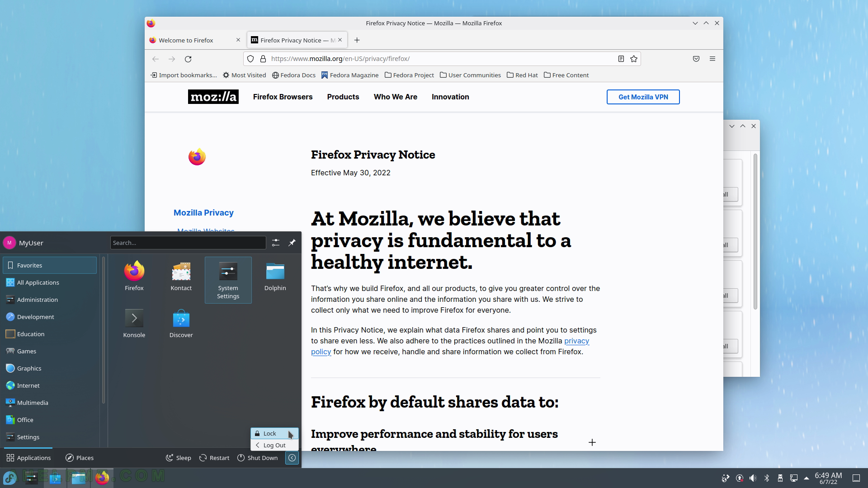Switch to Discover in the taskbar
This screenshot has width=868, height=488.
(x=55, y=478)
